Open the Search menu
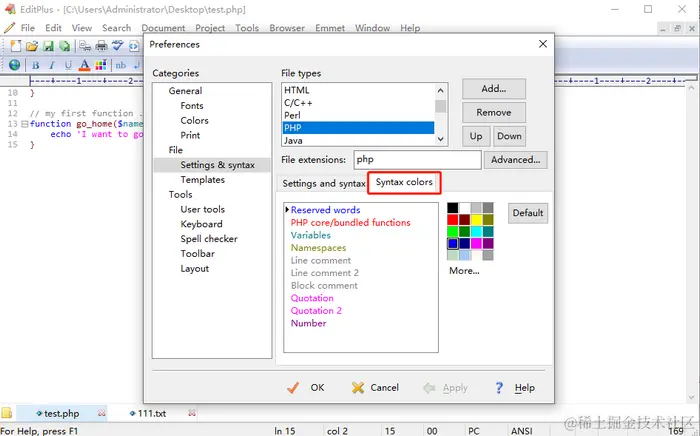The width and height of the screenshot is (700, 436). point(117,28)
